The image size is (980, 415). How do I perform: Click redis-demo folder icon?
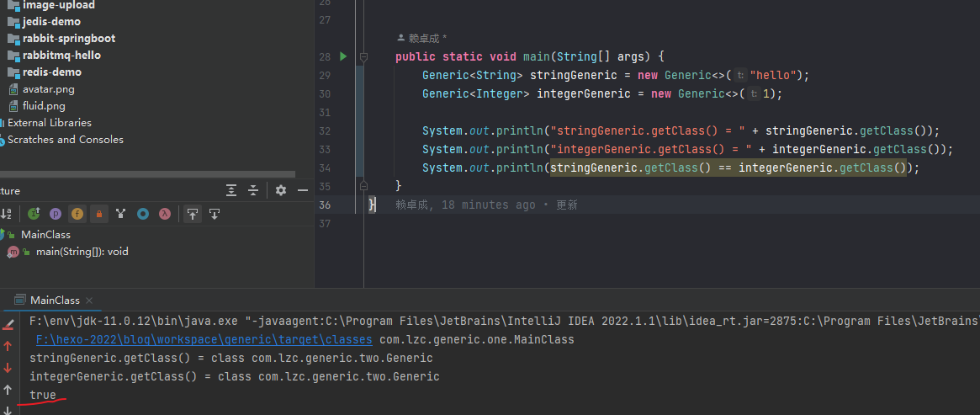13,72
